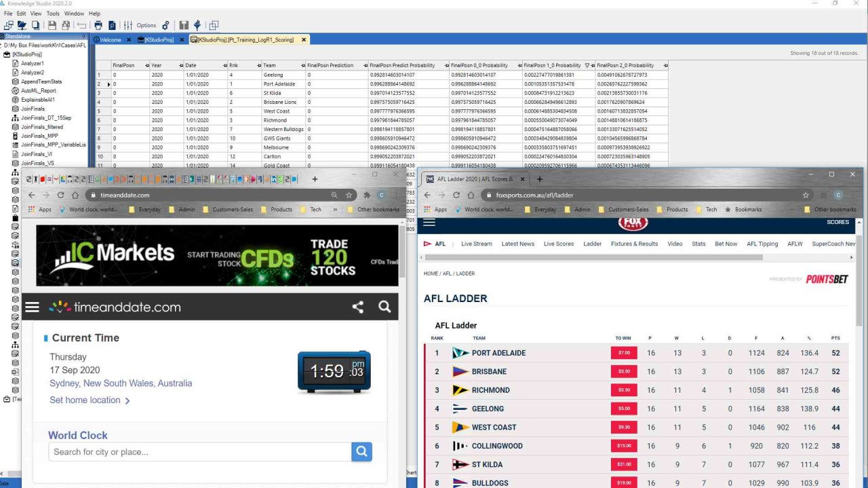Select JoinFinals_MPP in the project tree
Image resolution: width=868 pixels, height=488 pixels.
[39, 136]
